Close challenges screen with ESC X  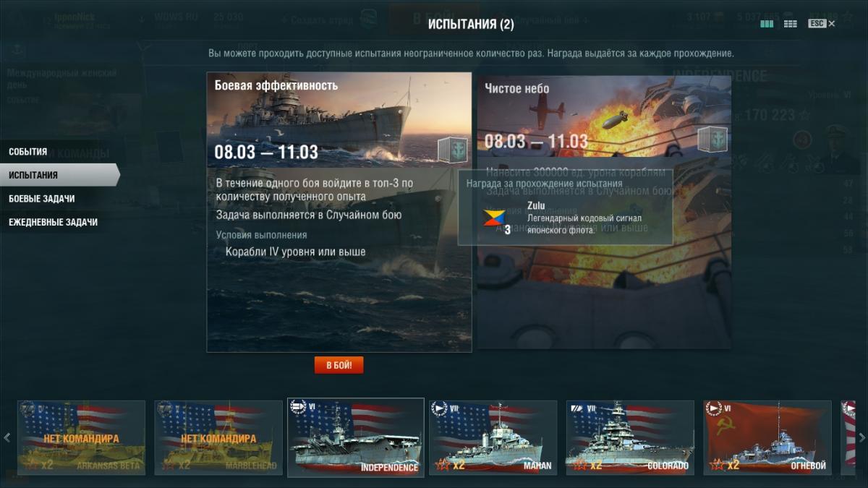pos(822,24)
